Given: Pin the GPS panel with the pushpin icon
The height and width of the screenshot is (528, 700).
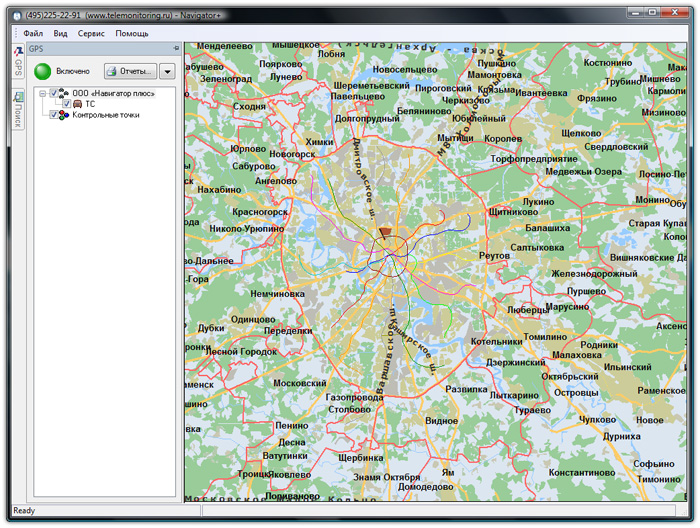Looking at the screenshot, I should coord(176,48).
